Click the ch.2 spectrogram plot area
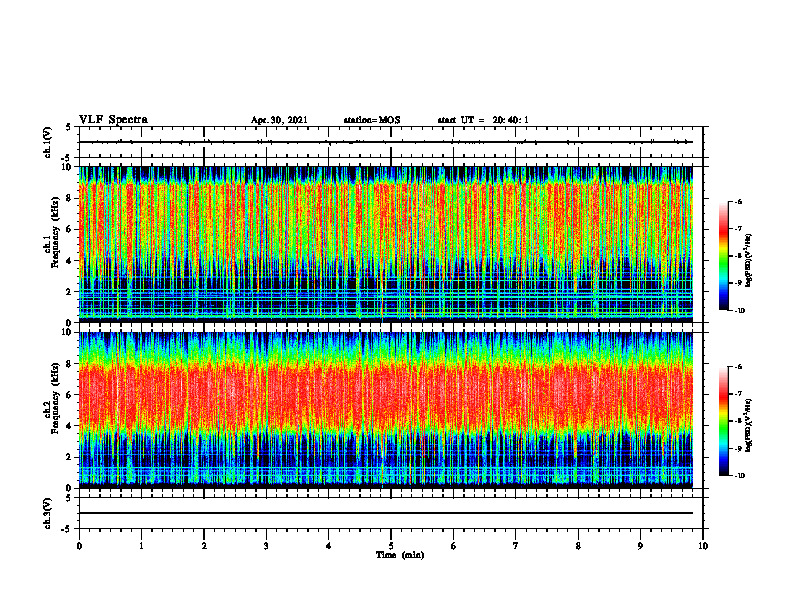Viewport: 792px width, 612px height. click(x=385, y=410)
